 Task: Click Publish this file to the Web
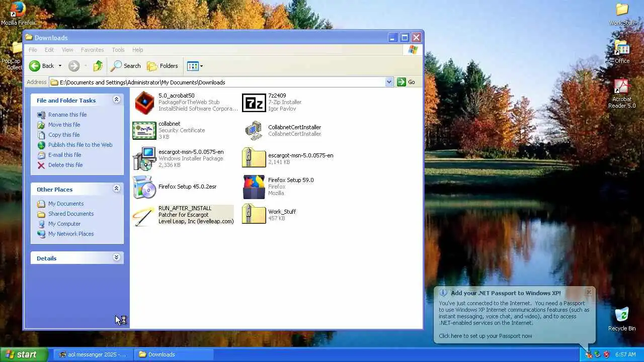pyautogui.click(x=80, y=145)
